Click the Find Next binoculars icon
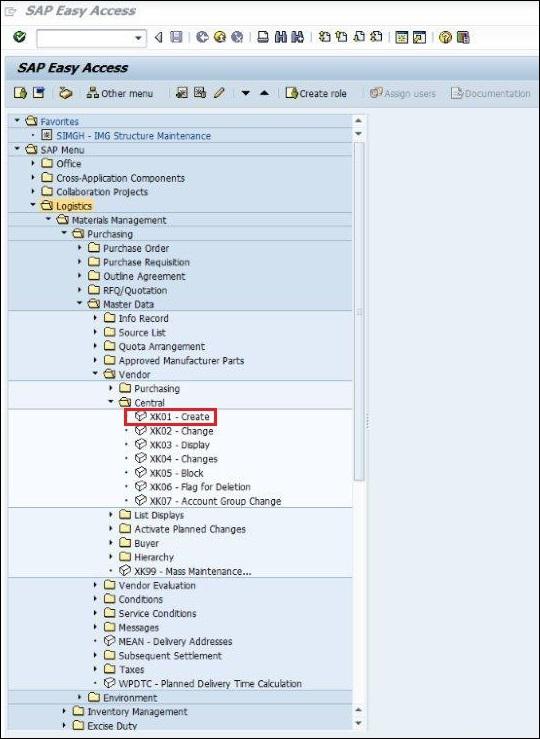The image size is (540, 739). (297, 37)
